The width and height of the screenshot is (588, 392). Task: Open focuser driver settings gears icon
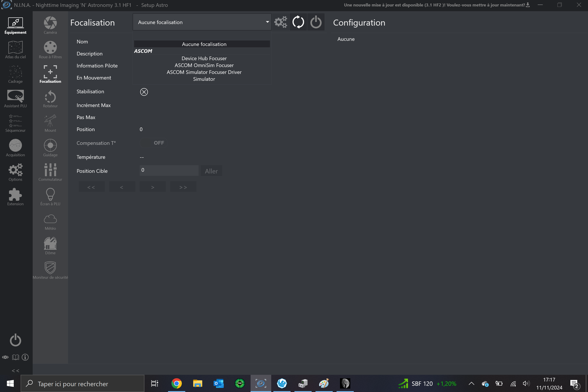click(x=280, y=22)
